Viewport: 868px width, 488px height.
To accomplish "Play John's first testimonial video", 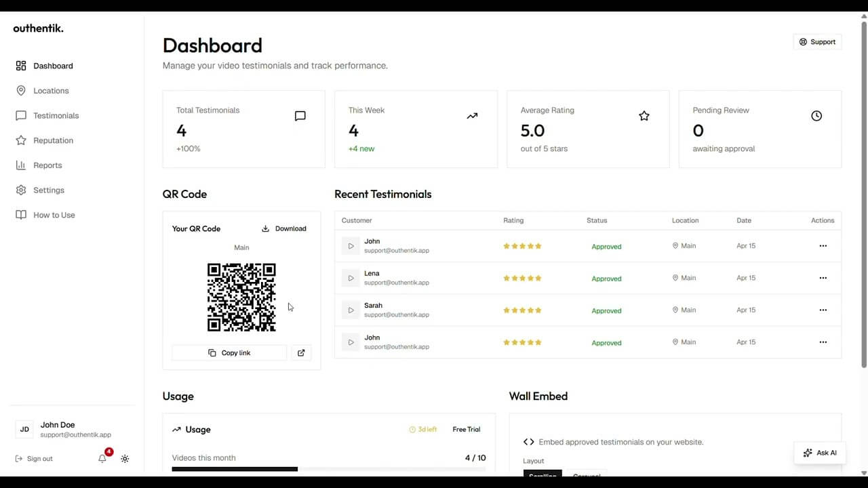I will (351, 246).
